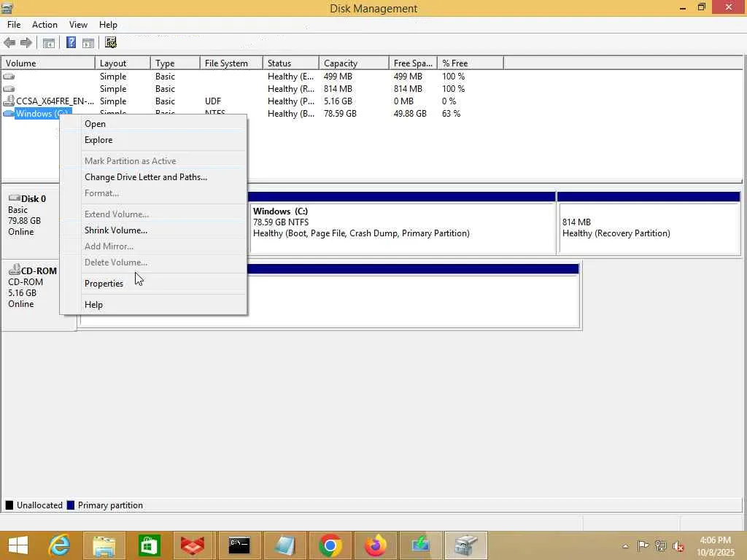Open the Action Center flag icon
747x560 pixels.
click(643, 545)
